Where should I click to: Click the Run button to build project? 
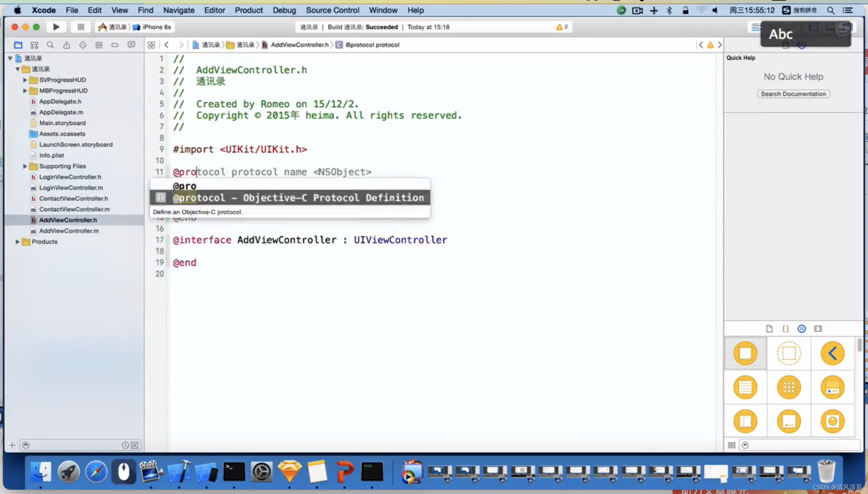coord(56,27)
